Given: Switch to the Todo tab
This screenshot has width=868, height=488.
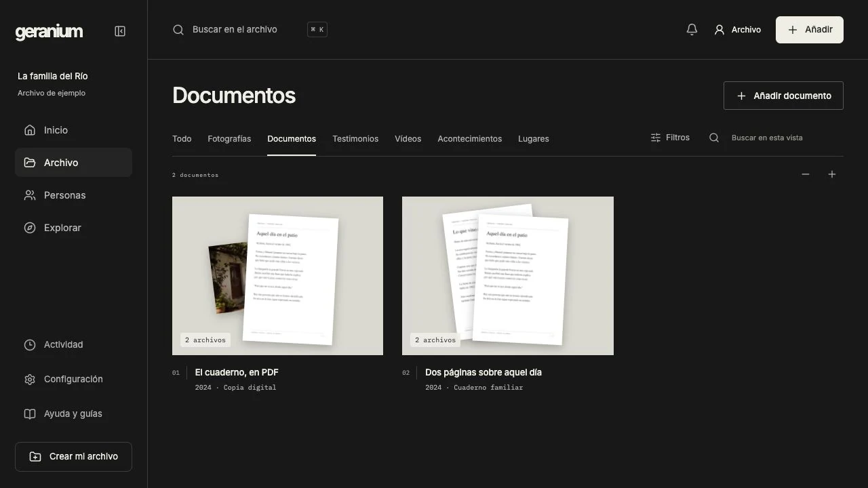Looking at the screenshot, I should [x=182, y=139].
